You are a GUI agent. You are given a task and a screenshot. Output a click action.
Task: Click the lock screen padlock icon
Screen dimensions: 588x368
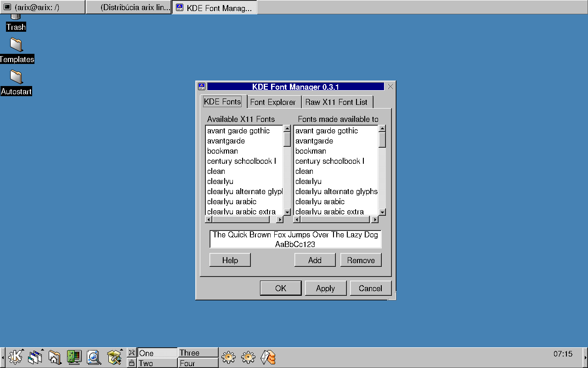[x=132, y=363]
